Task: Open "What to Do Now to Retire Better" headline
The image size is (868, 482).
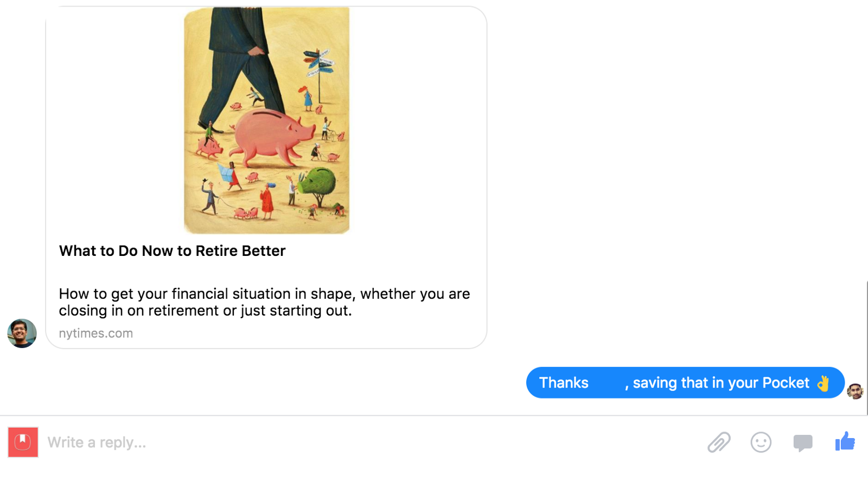Action: click(x=172, y=251)
